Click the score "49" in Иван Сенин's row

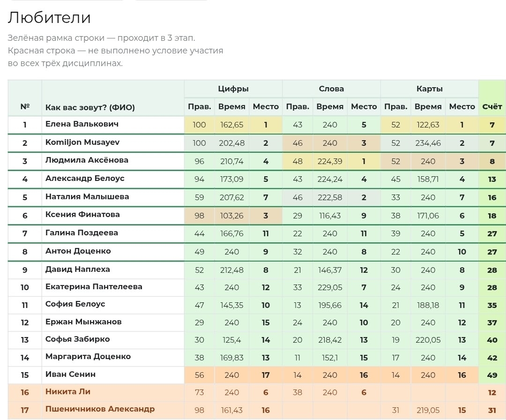point(492,375)
